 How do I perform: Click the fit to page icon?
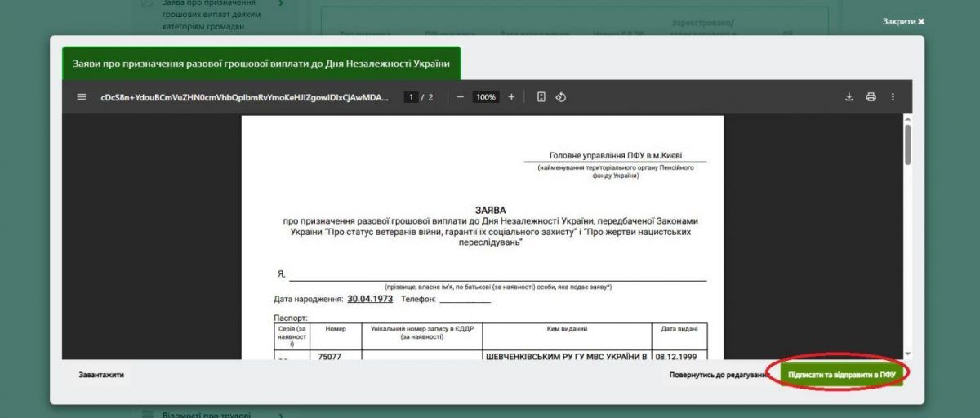click(541, 97)
